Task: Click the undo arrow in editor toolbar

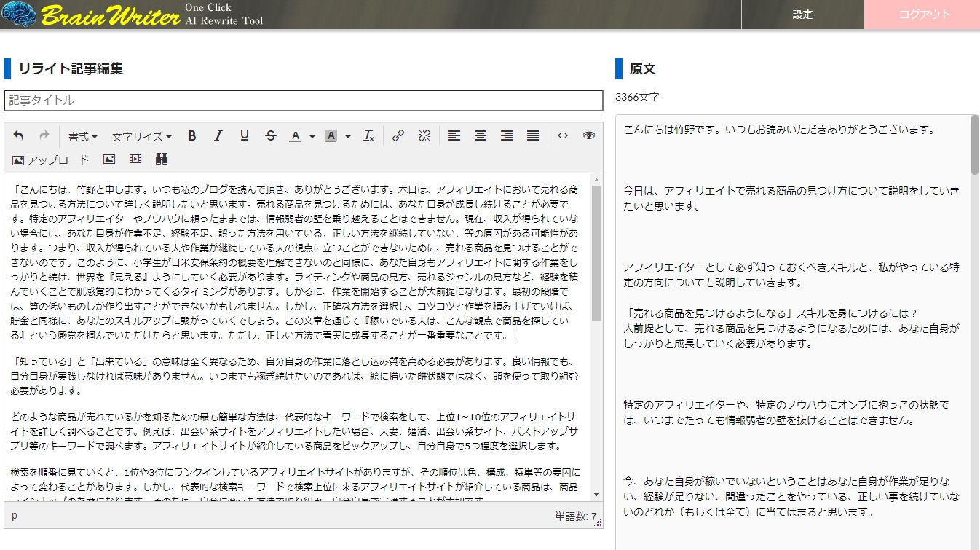Action: (18, 136)
